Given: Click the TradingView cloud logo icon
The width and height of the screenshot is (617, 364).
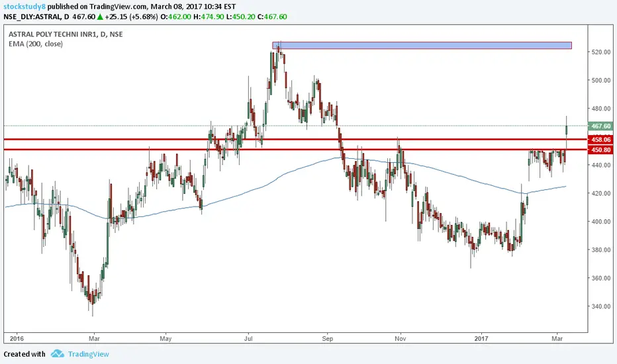Looking at the screenshot, I should [58, 353].
